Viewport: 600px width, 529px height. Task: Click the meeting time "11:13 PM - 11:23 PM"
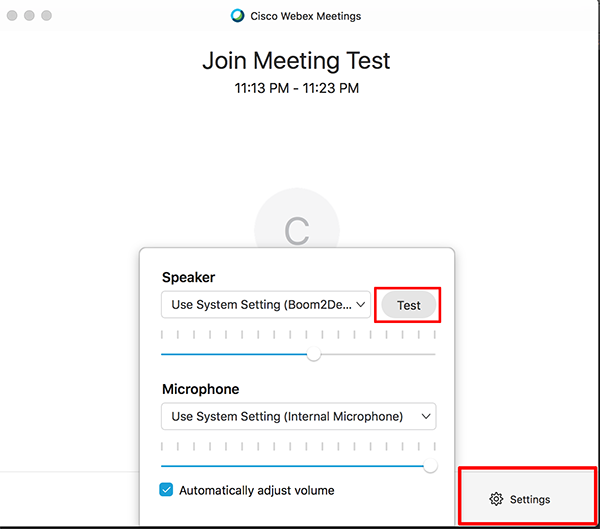[x=297, y=88]
